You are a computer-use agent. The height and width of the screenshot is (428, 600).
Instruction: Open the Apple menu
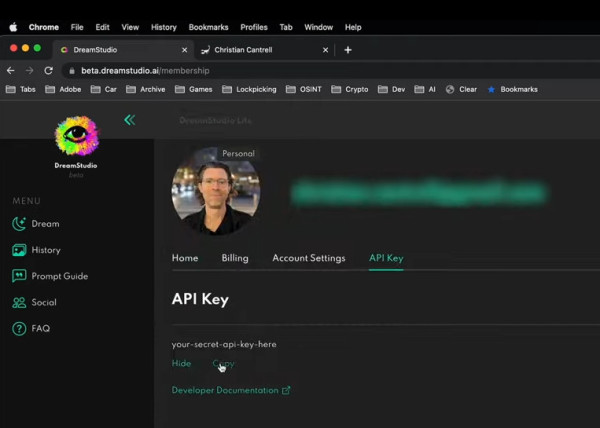pyautogui.click(x=13, y=27)
